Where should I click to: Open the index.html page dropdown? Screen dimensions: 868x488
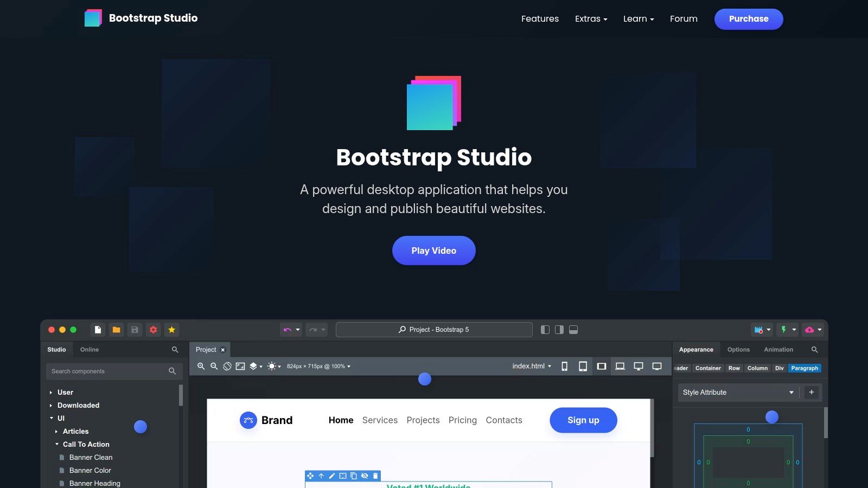[532, 367]
